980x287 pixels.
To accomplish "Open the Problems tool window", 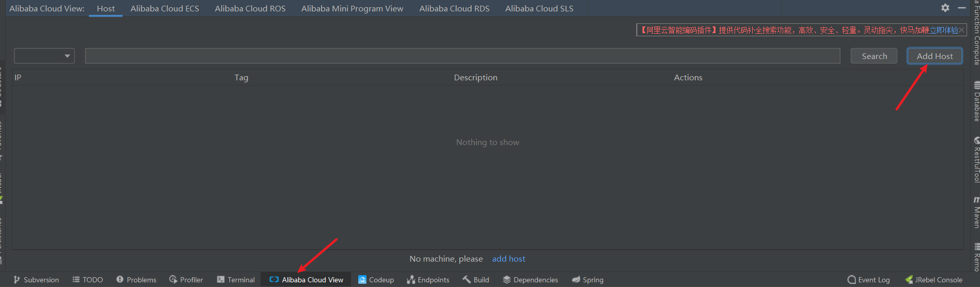I will pyautogui.click(x=136, y=280).
